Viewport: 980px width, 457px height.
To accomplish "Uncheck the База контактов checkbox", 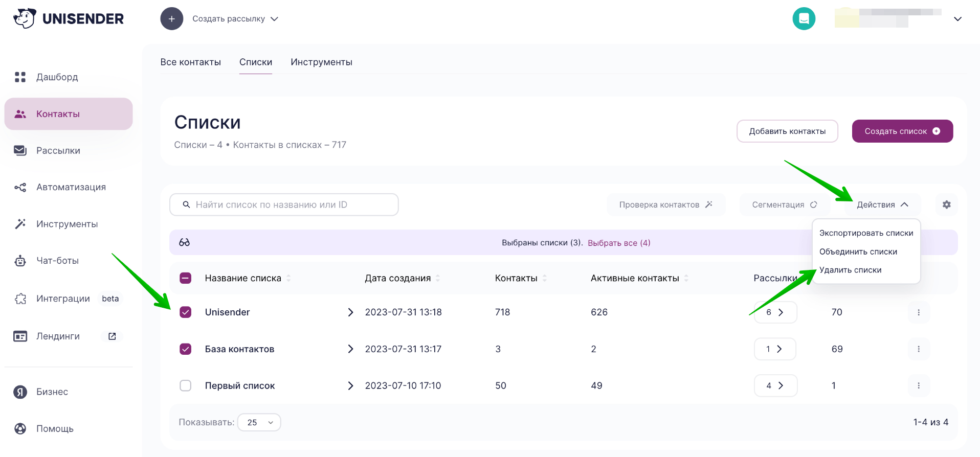I will 186,349.
